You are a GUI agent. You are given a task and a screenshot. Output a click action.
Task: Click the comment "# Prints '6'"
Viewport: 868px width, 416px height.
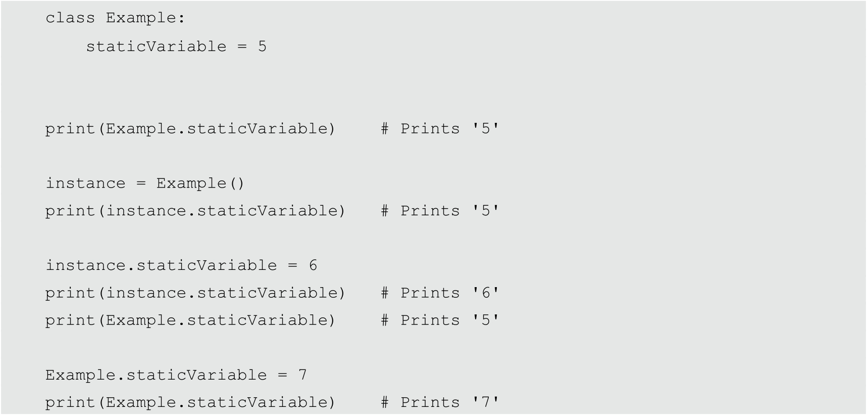click(440, 293)
